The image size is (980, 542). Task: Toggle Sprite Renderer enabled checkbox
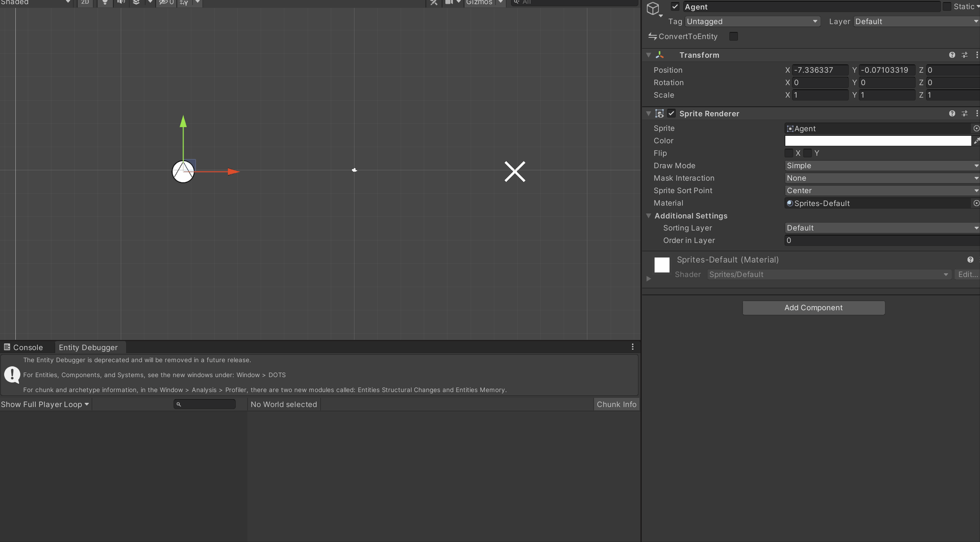[672, 113]
